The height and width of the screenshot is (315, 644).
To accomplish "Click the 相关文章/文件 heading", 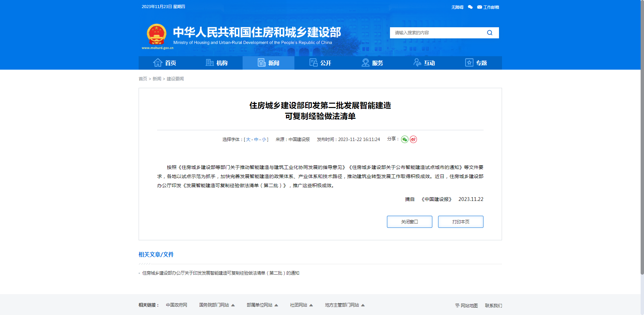I will click(x=156, y=254).
